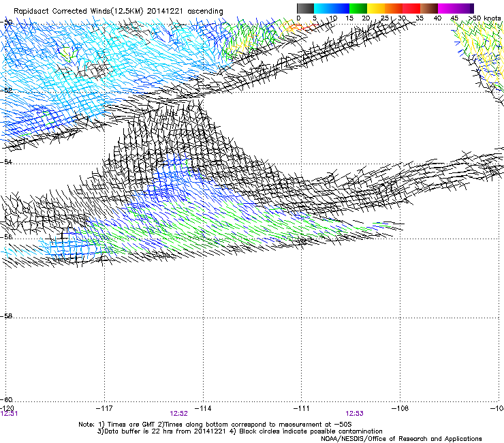
Task: Click the yellow 20-25 knots legend color
Action: 376,8
